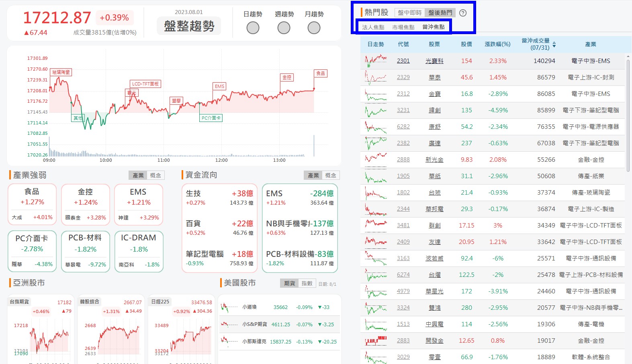
Task: Click the 代號 column header
Action: point(403,44)
